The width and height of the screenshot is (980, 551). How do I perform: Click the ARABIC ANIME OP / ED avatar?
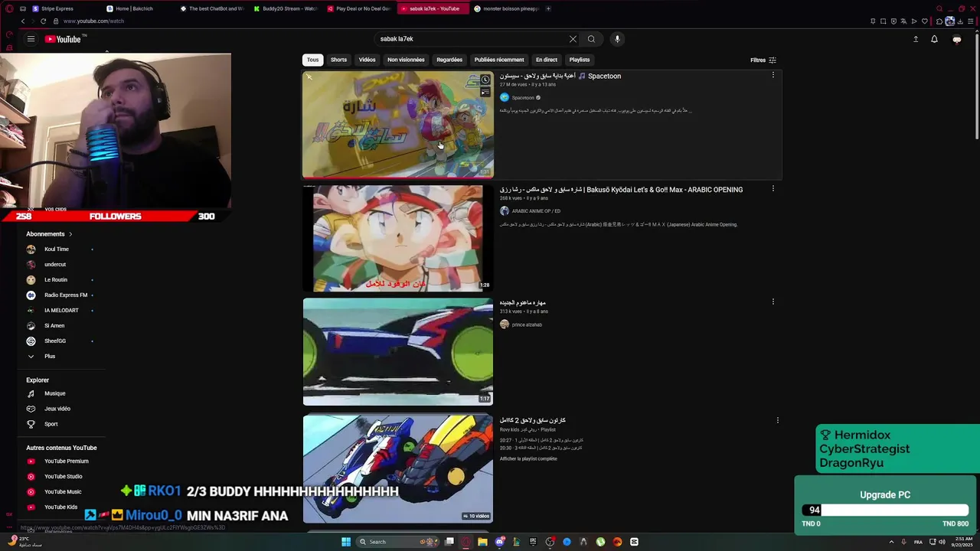(505, 211)
